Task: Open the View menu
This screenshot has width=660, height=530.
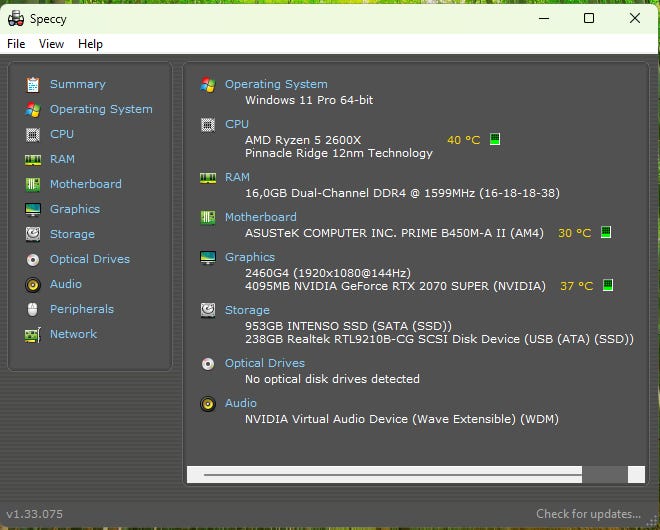Action: click(x=51, y=44)
